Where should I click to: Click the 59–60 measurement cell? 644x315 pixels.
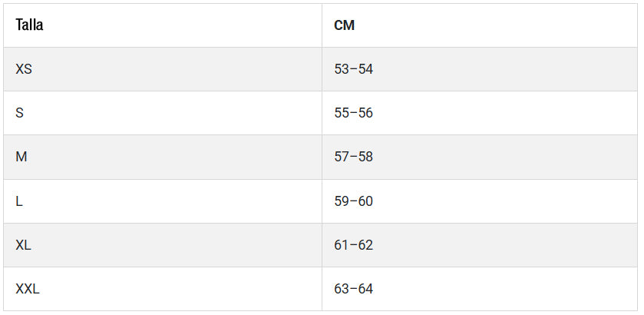(353, 201)
